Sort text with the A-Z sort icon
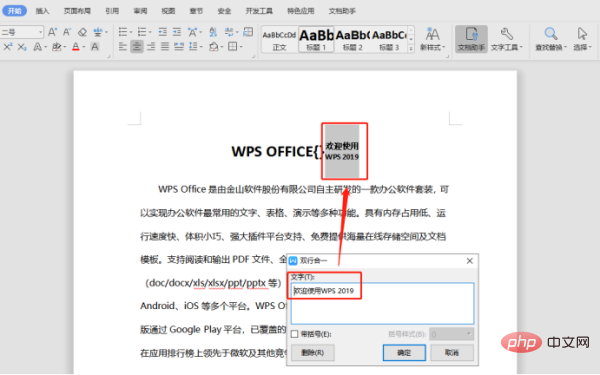The width and height of the screenshot is (600, 375). 213,32
